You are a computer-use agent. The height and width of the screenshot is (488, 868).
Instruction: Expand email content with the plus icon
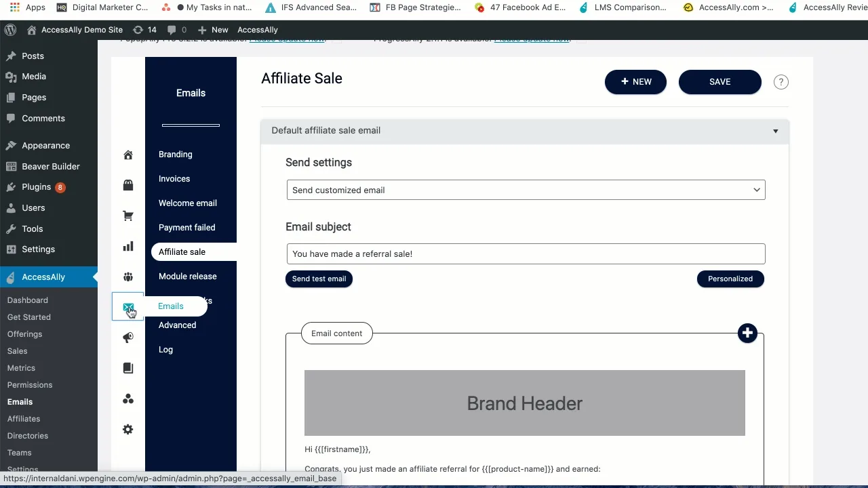pyautogui.click(x=747, y=333)
